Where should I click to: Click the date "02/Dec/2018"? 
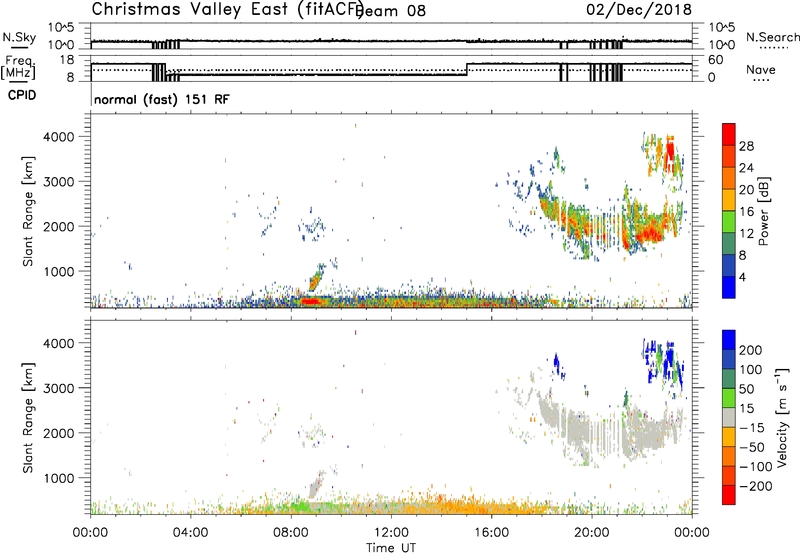click(639, 9)
